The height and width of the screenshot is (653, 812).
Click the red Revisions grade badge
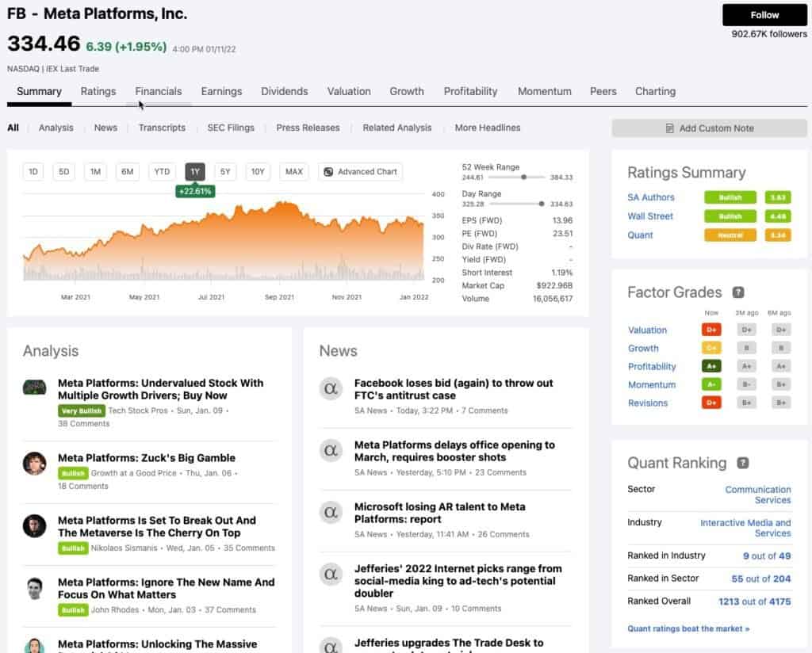(x=711, y=402)
